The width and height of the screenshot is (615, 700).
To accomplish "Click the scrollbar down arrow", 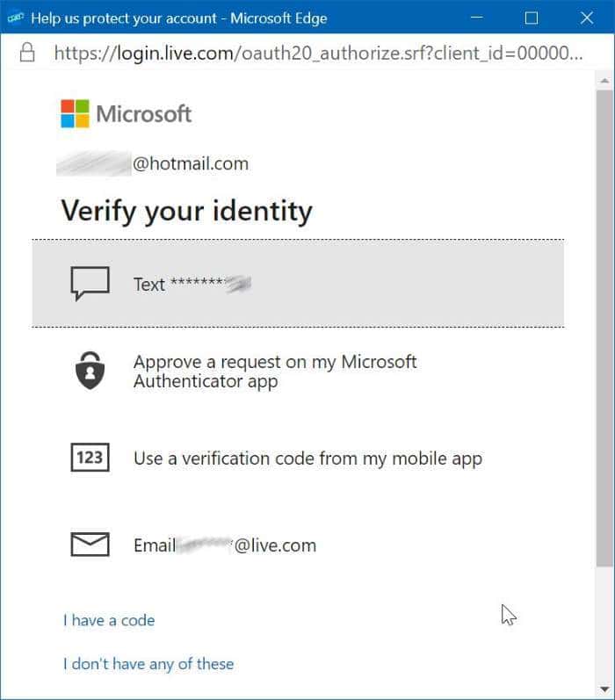I will 604,689.
